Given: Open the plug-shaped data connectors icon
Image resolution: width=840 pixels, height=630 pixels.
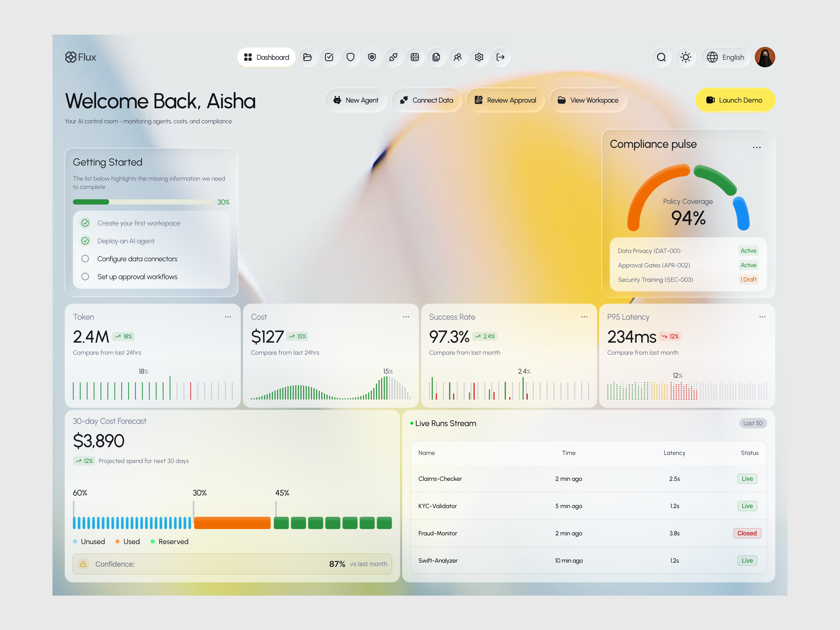Looking at the screenshot, I should click(393, 57).
